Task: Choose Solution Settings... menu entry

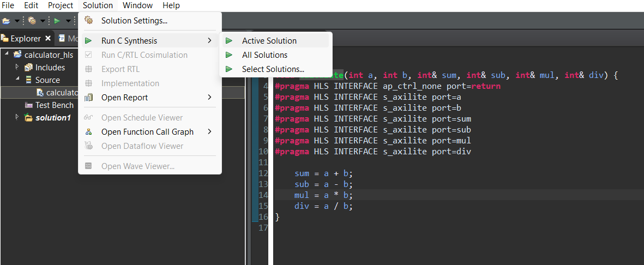Action: point(134,21)
